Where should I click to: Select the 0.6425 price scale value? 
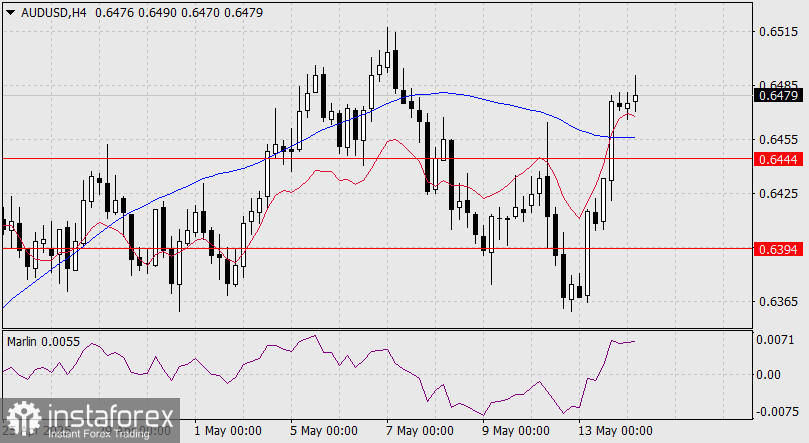click(778, 194)
